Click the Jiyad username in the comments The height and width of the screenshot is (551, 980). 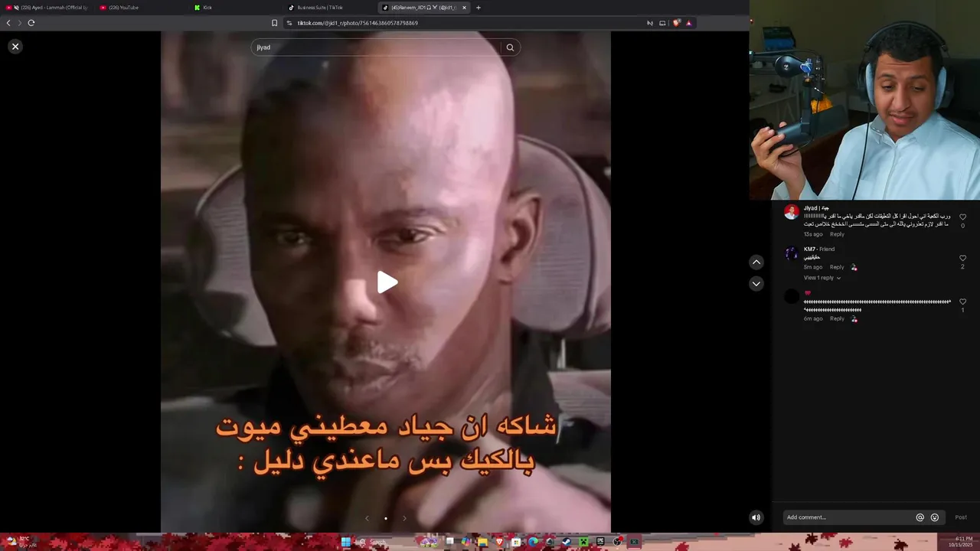[816, 208]
